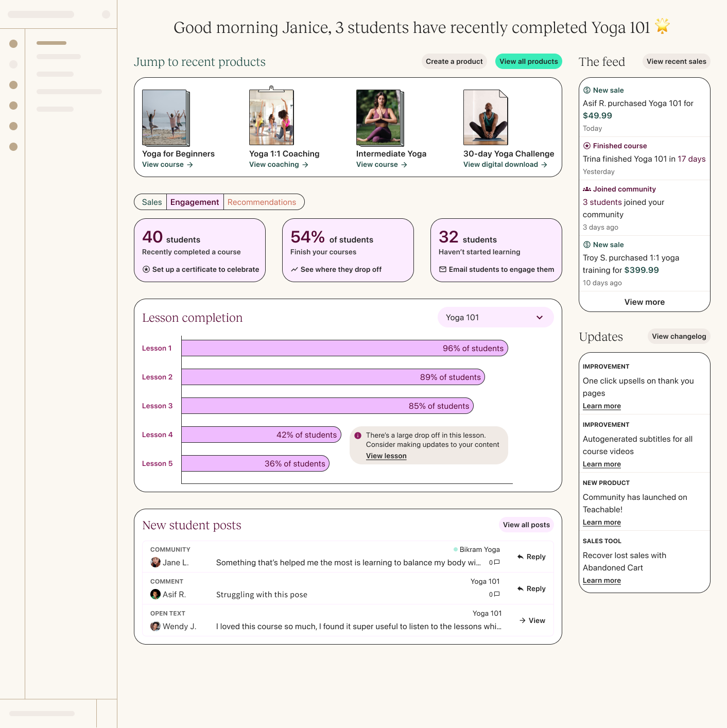This screenshot has width=727, height=728.
Task: Open the Intermediate Yoga thumbnail
Action: click(380, 118)
